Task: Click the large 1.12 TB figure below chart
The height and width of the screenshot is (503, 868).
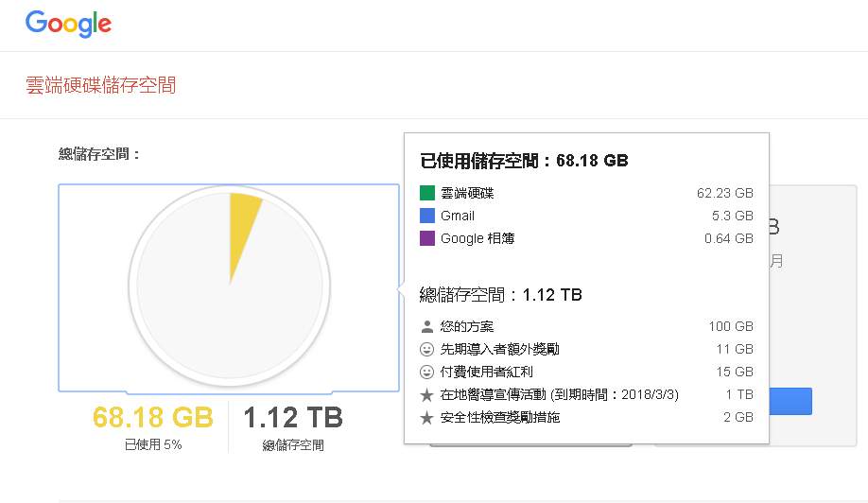Action: [293, 417]
